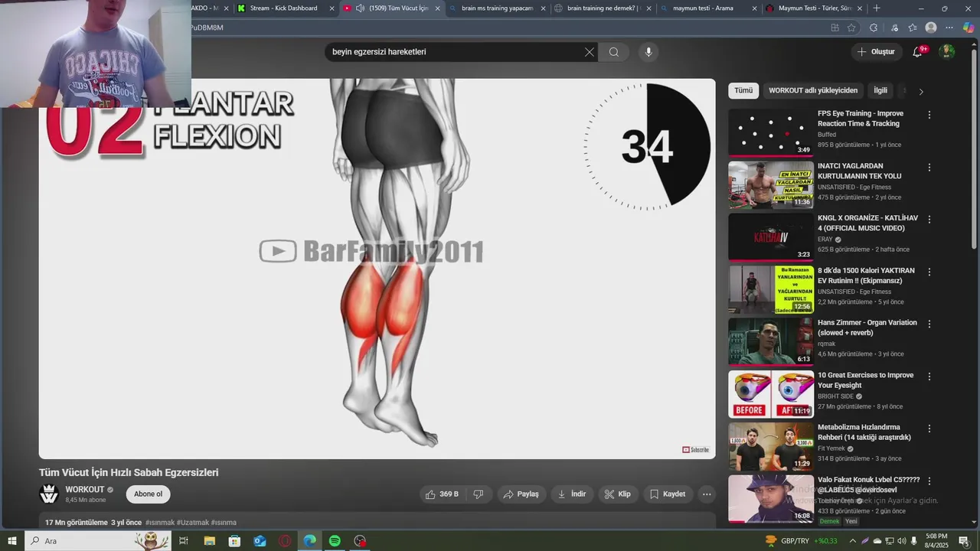Clear the YouTube search box text

[589, 52]
